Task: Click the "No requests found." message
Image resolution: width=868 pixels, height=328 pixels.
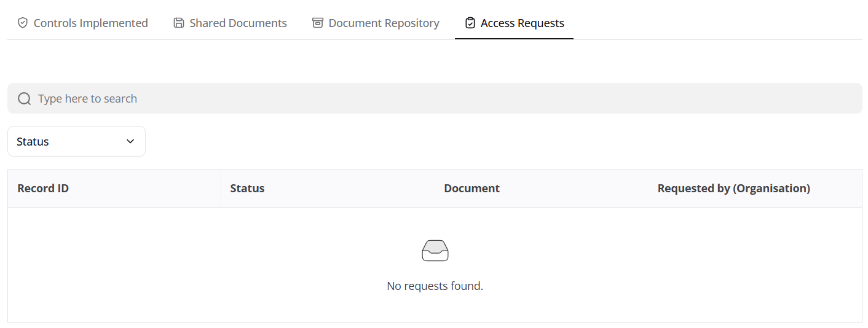Action: (435, 286)
